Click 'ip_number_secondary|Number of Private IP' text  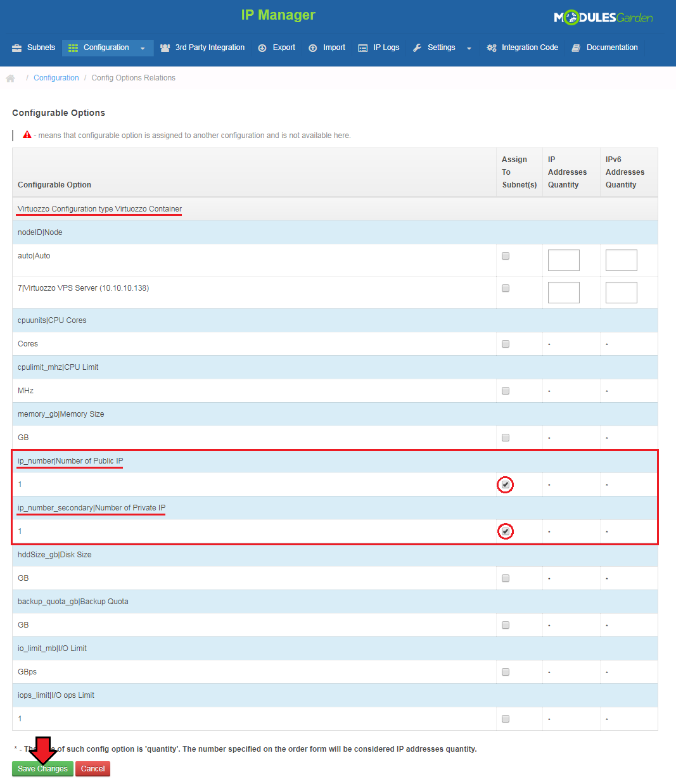[x=91, y=508]
